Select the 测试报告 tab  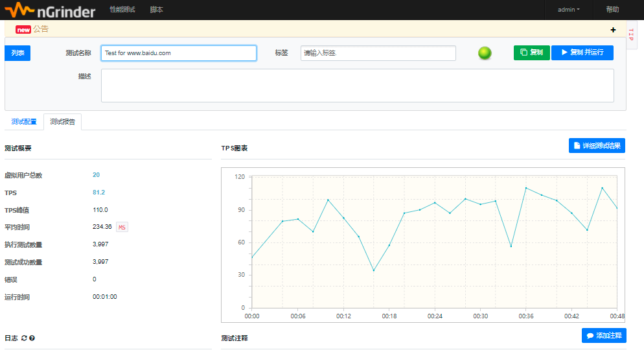pyautogui.click(x=63, y=122)
